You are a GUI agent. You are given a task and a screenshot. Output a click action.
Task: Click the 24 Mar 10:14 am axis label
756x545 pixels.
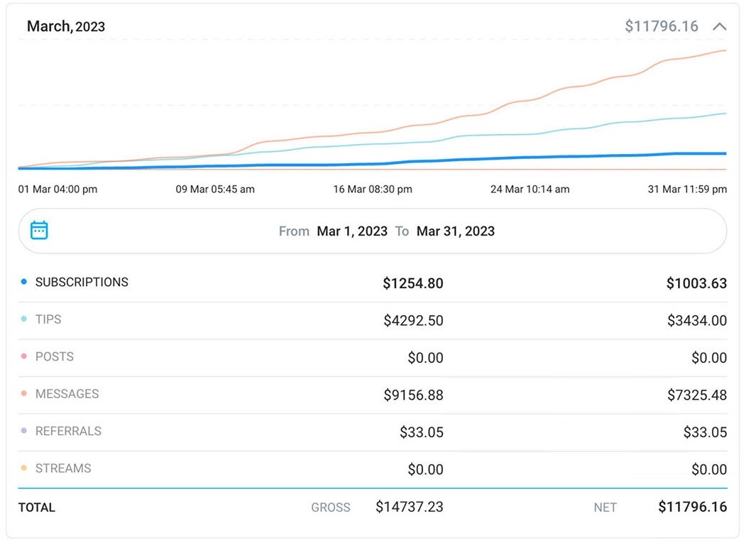pos(530,189)
